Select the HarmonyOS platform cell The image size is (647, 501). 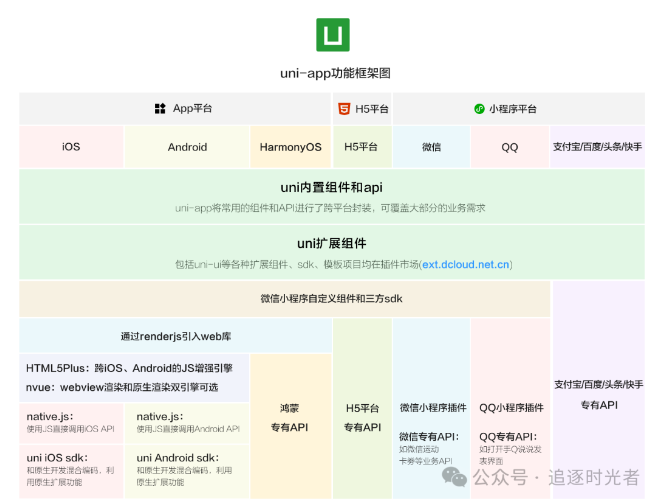[x=290, y=147]
